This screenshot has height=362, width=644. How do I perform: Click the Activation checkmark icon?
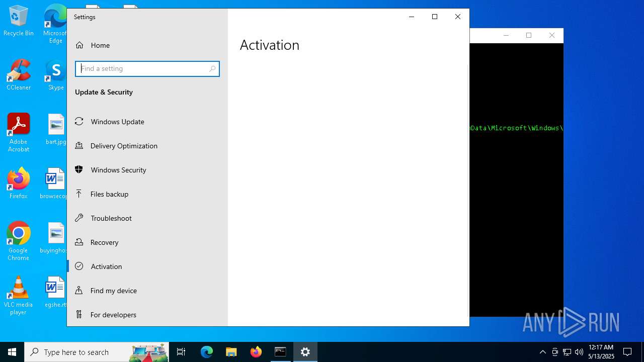pyautogui.click(x=79, y=266)
